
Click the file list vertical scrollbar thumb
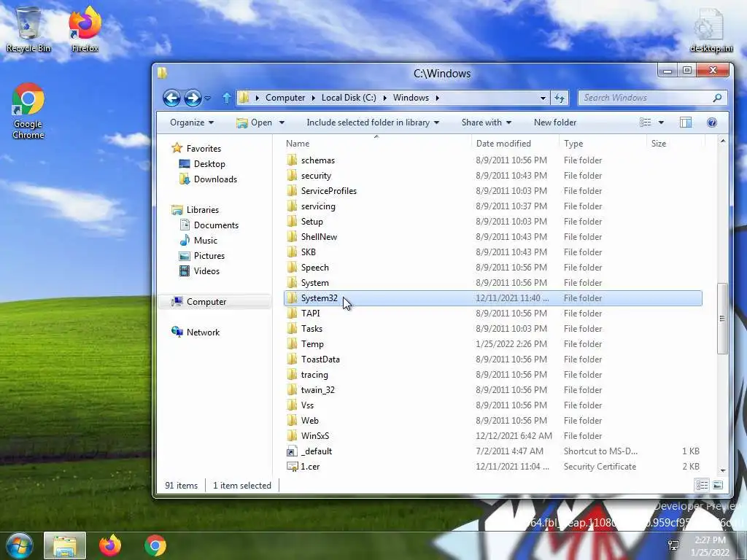pos(722,318)
